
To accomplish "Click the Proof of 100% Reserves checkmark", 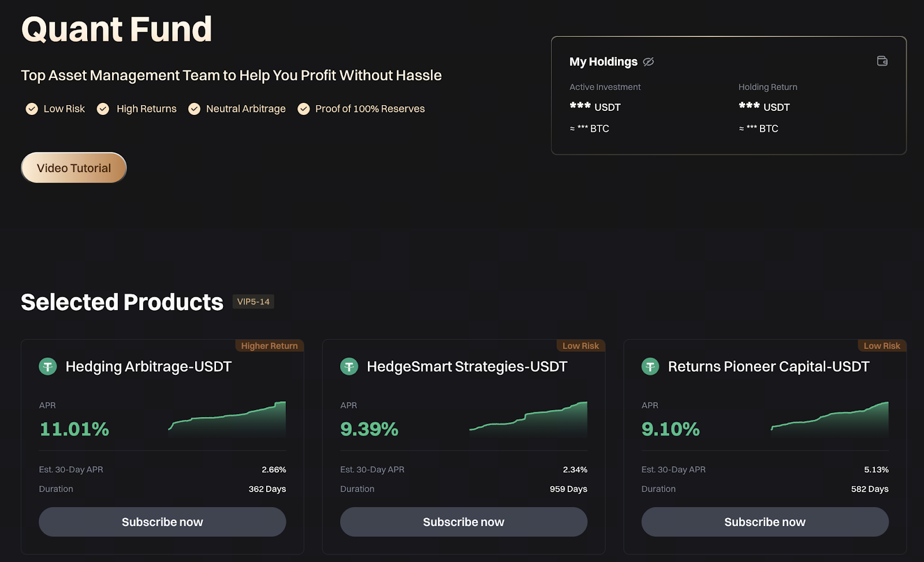I will (303, 109).
